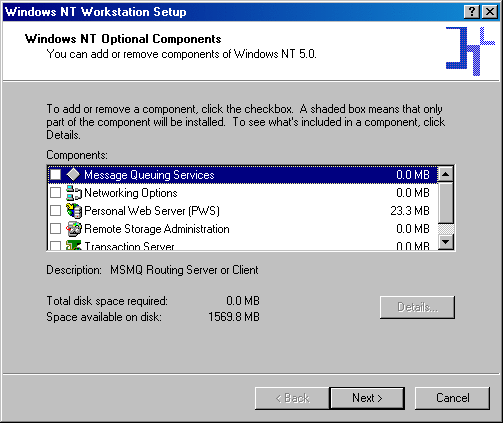Click the scrollbar track below the thumb

446,229
